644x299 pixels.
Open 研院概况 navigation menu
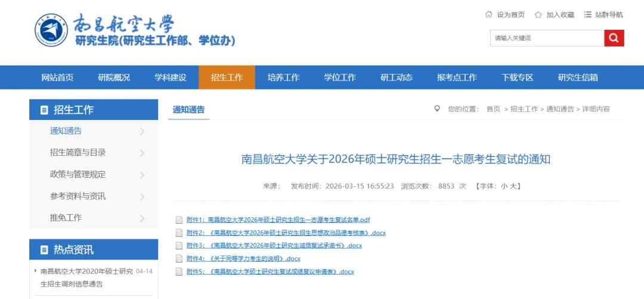click(x=114, y=78)
